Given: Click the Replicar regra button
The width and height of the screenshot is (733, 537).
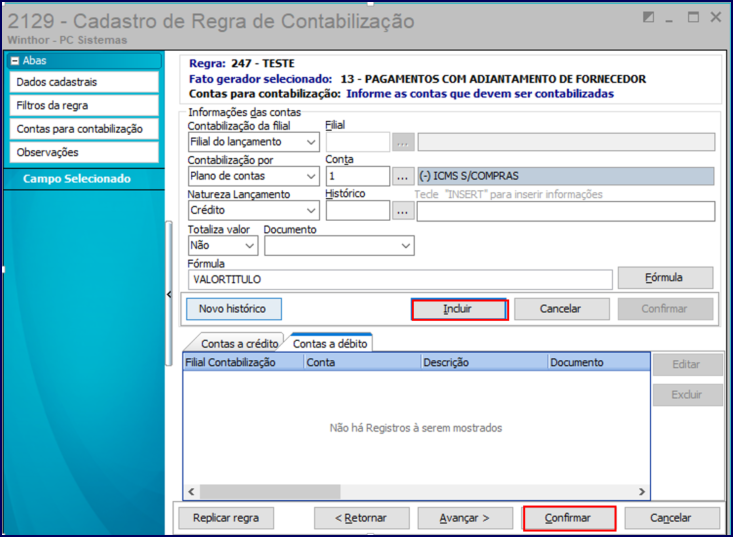Looking at the screenshot, I should 226,518.
